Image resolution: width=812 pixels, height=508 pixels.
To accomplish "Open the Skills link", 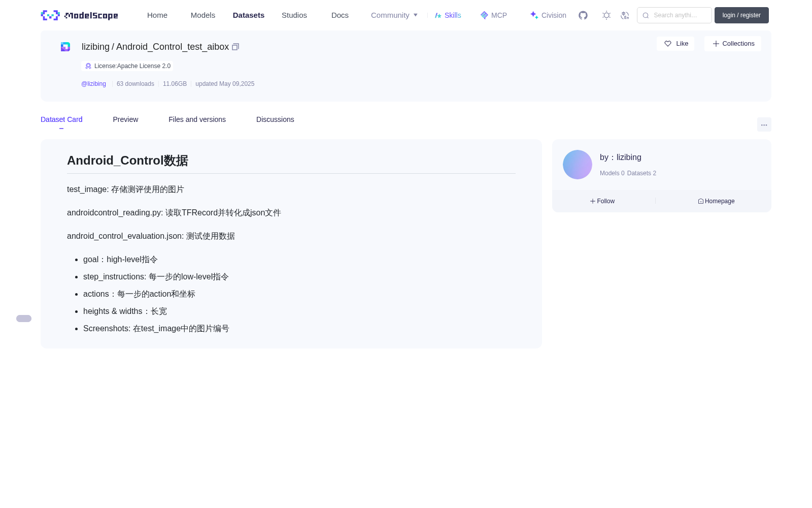I will 448,15.
